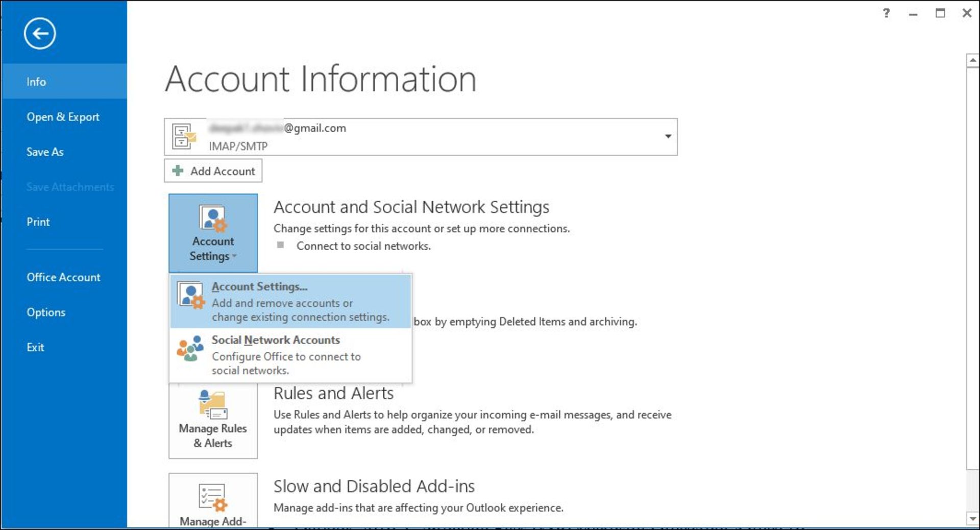Choose Social Network Accounts menu entry
The image size is (980, 530).
coord(290,355)
